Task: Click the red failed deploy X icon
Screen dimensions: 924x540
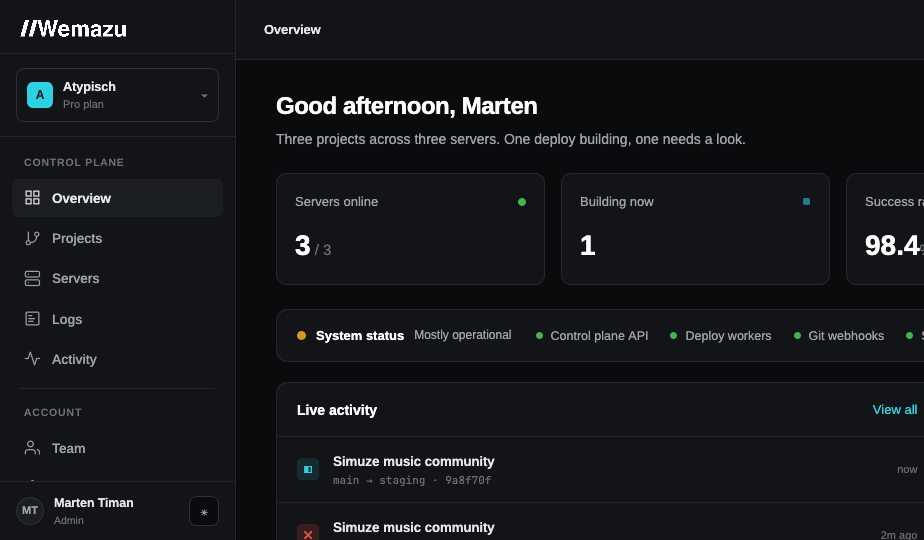Action: [308, 534]
